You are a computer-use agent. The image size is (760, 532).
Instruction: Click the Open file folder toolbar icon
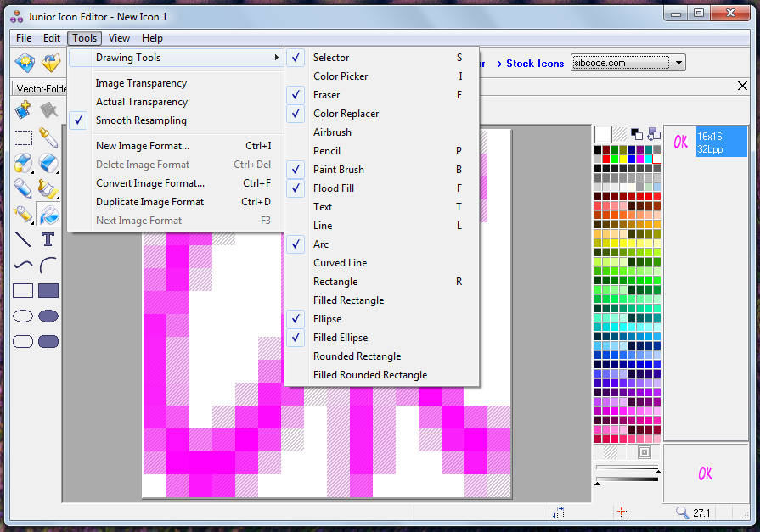click(x=51, y=63)
